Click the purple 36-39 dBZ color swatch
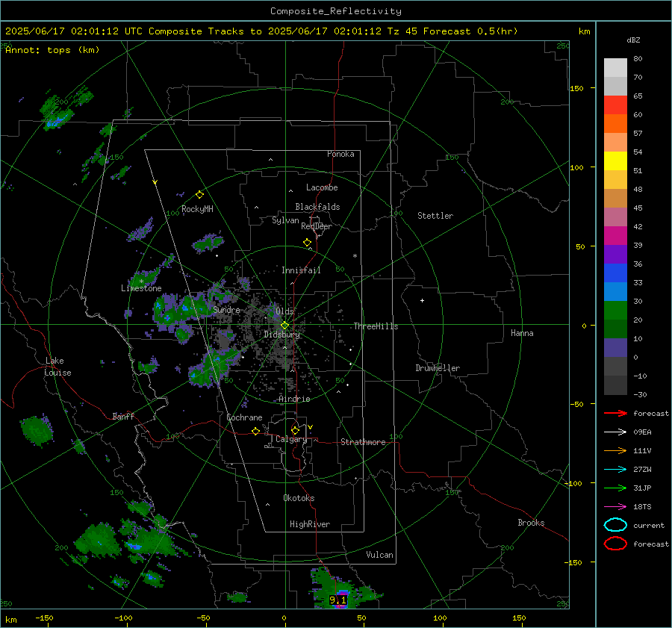The height and width of the screenshot is (628, 672). (615, 254)
